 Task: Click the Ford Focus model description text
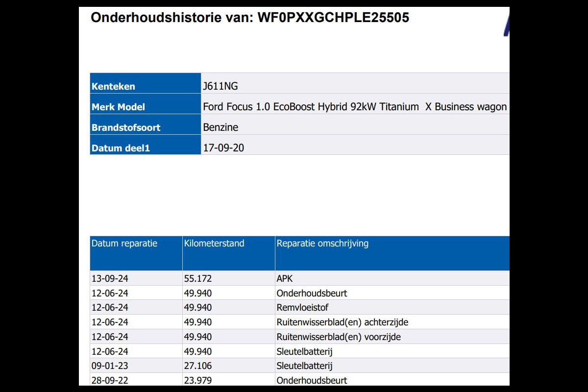(x=354, y=107)
